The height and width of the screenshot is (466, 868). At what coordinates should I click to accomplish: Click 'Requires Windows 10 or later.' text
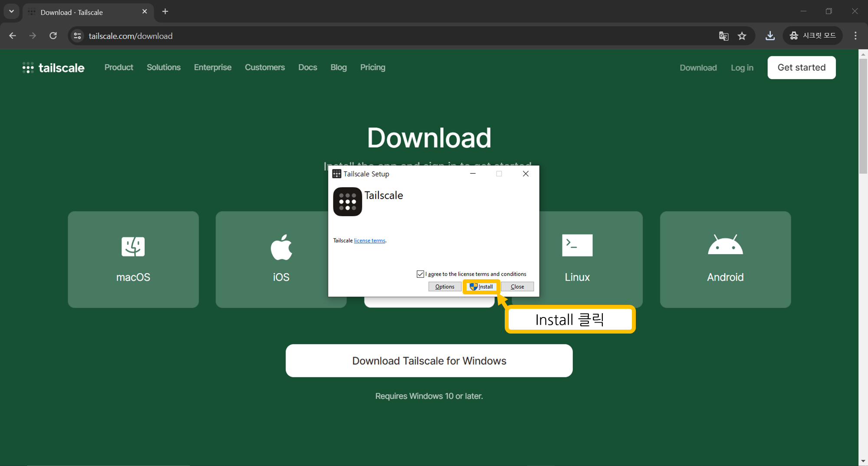(429, 396)
